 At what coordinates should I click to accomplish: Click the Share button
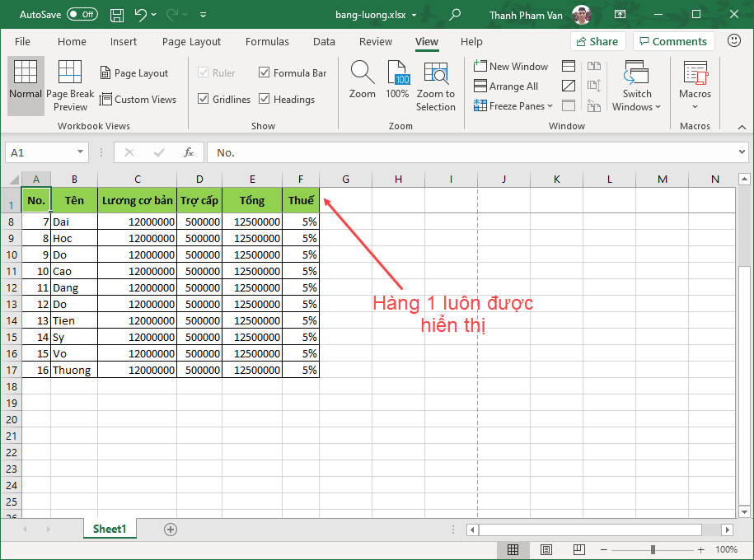597,41
